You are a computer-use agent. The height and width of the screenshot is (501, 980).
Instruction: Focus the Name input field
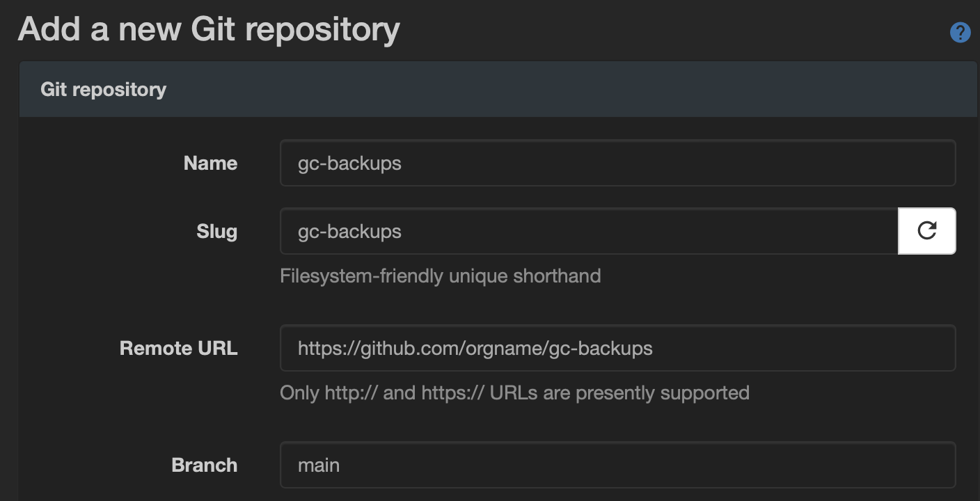pyautogui.click(x=617, y=163)
